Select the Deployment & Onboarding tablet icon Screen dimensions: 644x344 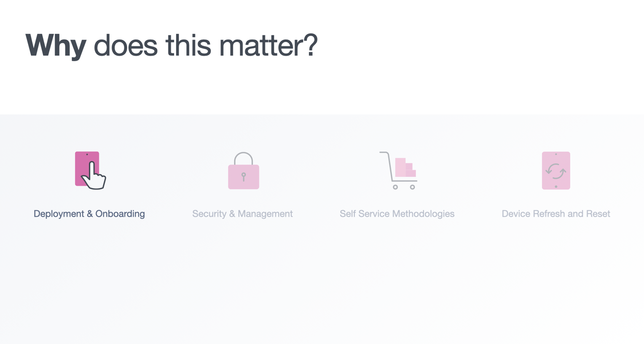click(90, 170)
